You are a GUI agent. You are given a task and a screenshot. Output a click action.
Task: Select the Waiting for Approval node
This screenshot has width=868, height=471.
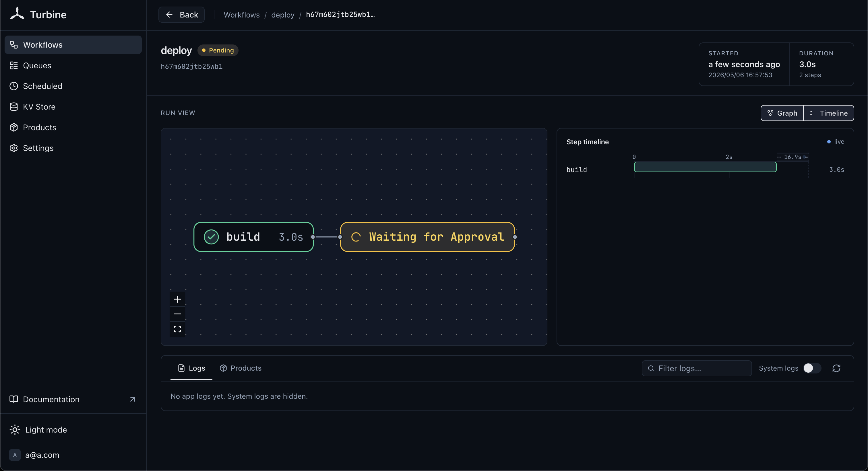(427, 237)
